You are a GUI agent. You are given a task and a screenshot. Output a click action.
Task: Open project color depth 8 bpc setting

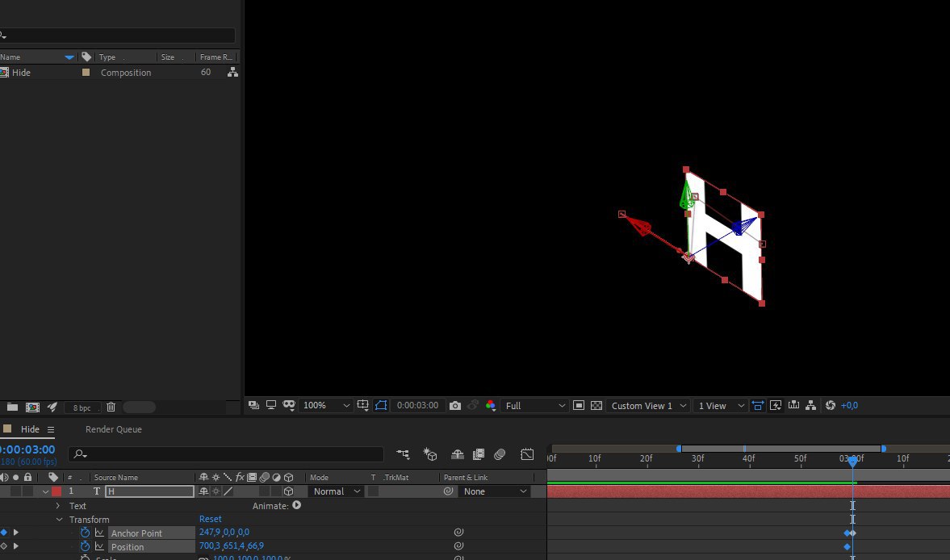click(82, 408)
